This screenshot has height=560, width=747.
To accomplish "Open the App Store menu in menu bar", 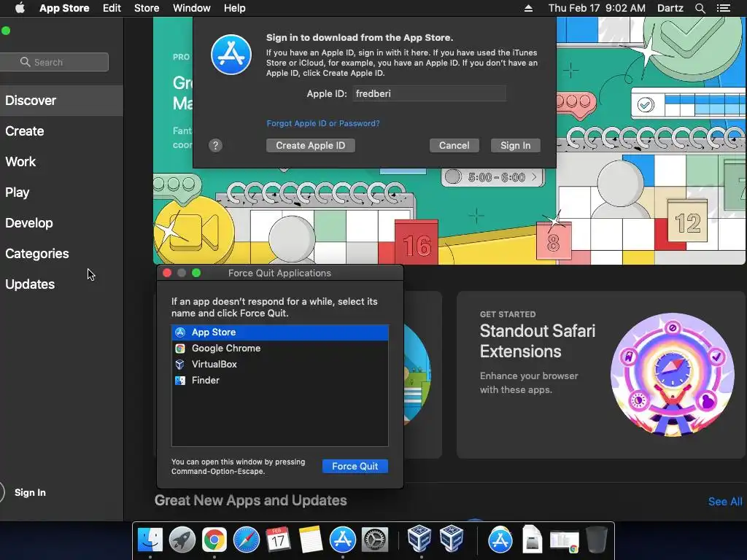I will (64, 8).
